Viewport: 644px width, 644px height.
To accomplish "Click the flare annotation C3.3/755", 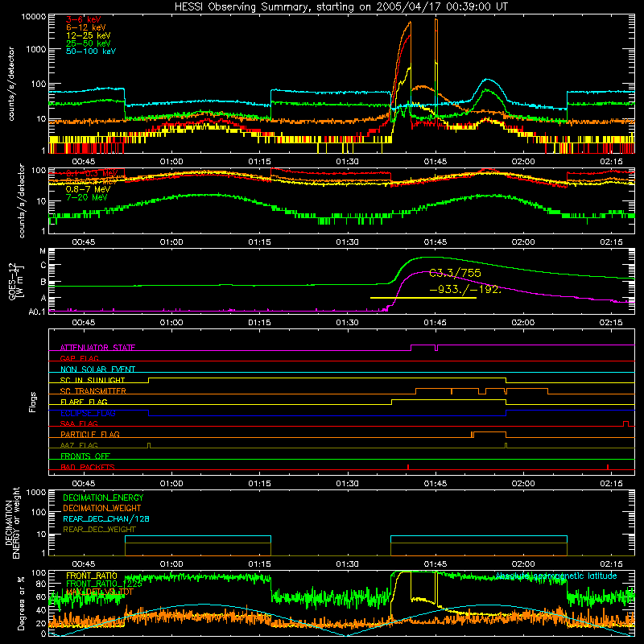I will pyautogui.click(x=455, y=273).
